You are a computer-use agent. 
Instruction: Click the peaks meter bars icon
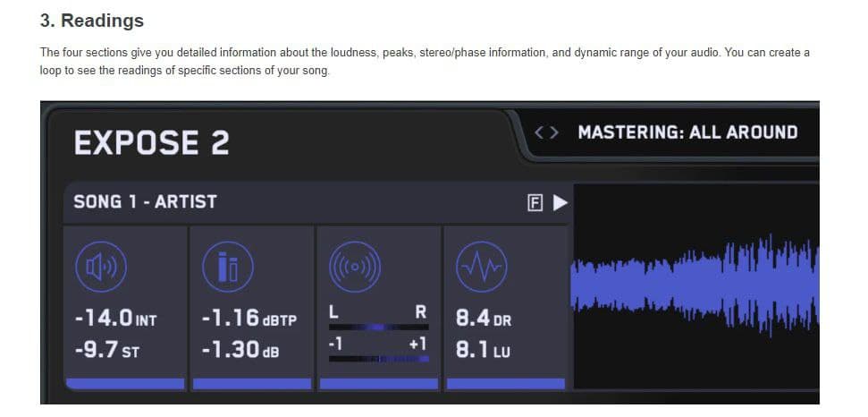tap(228, 267)
